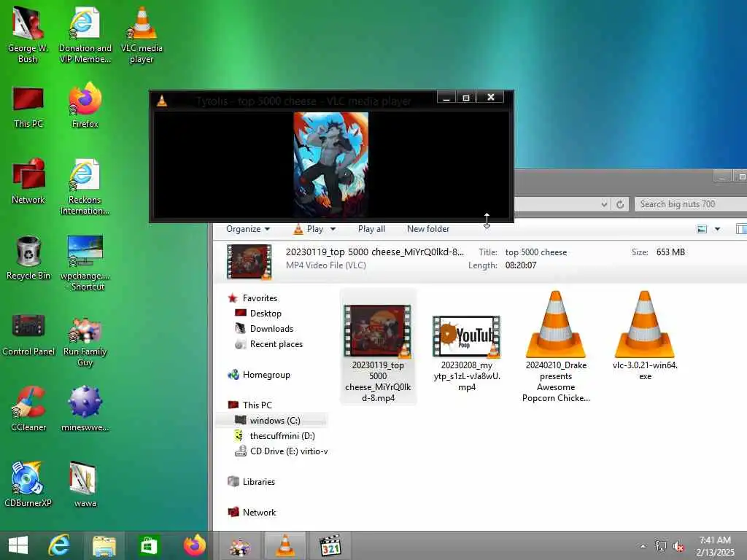Open File Explorer from the taskbar
The image size is (747, 560).
point(104,545)
